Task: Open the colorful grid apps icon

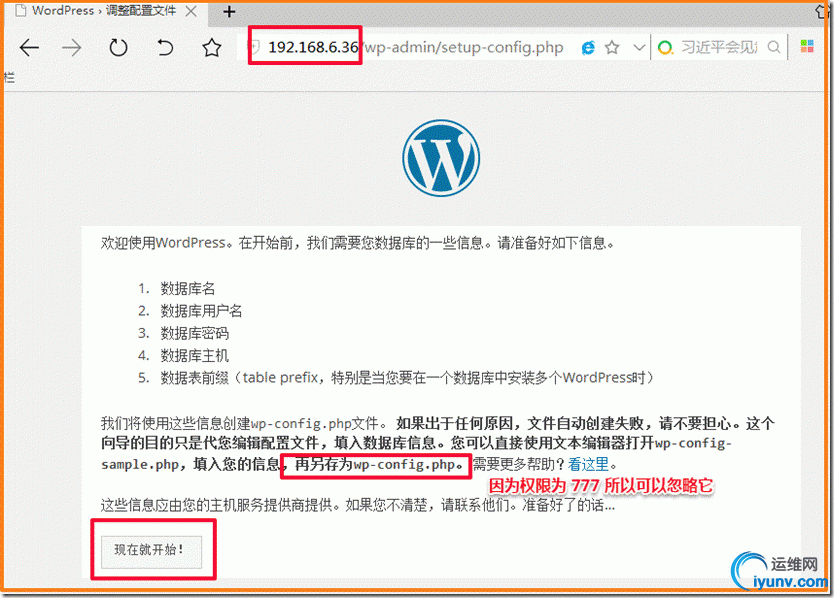Action: pos(807,46)
